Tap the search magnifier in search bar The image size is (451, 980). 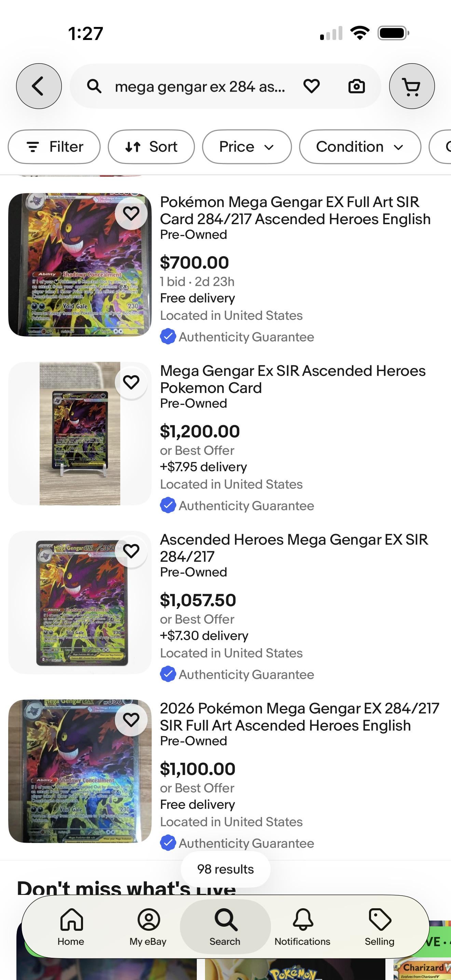point(94,86)
